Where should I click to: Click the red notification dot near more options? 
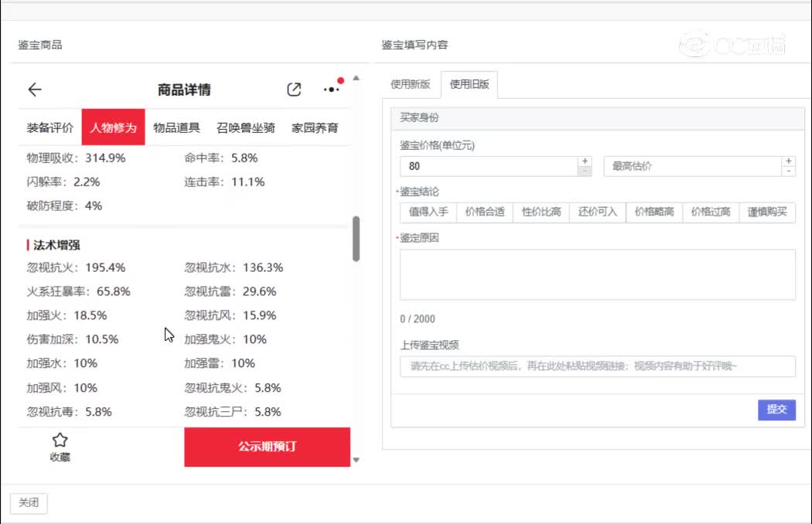click(x=342, y=80)
